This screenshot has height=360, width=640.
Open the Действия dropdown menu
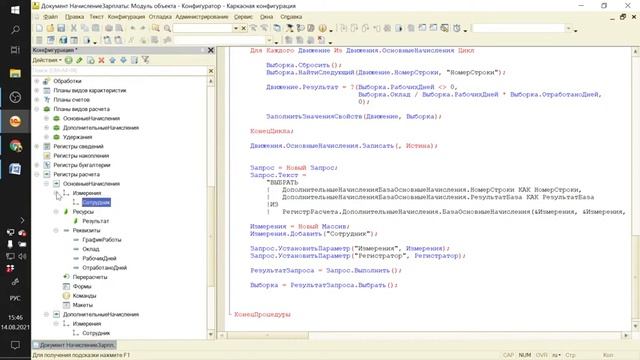pyautogui.click(x=47, y=60)
